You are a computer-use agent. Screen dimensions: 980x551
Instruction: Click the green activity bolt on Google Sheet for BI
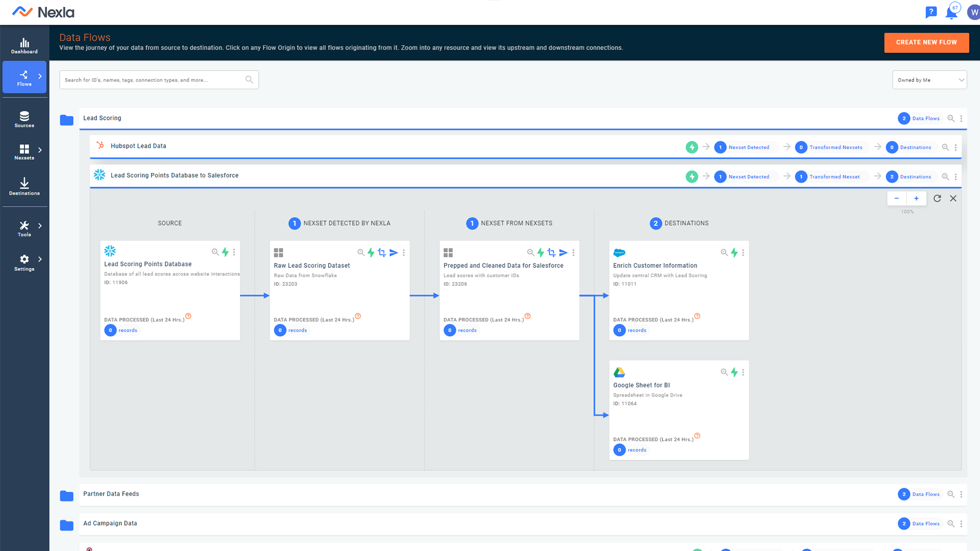(x=734, y=372)
